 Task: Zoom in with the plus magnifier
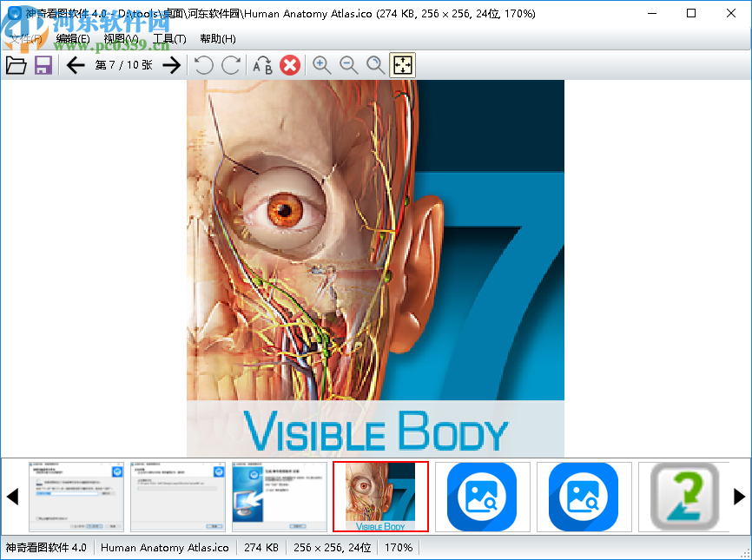pos(322,65)
